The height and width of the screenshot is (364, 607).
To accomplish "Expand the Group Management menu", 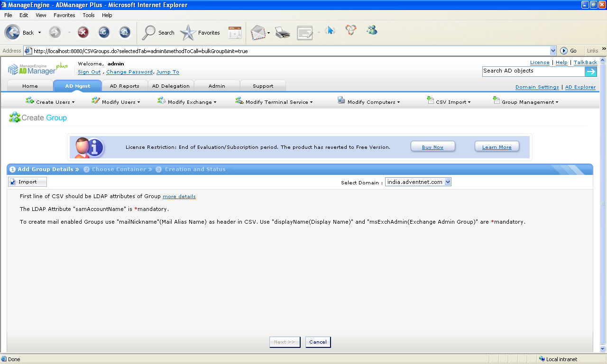I will coord(525,102).
